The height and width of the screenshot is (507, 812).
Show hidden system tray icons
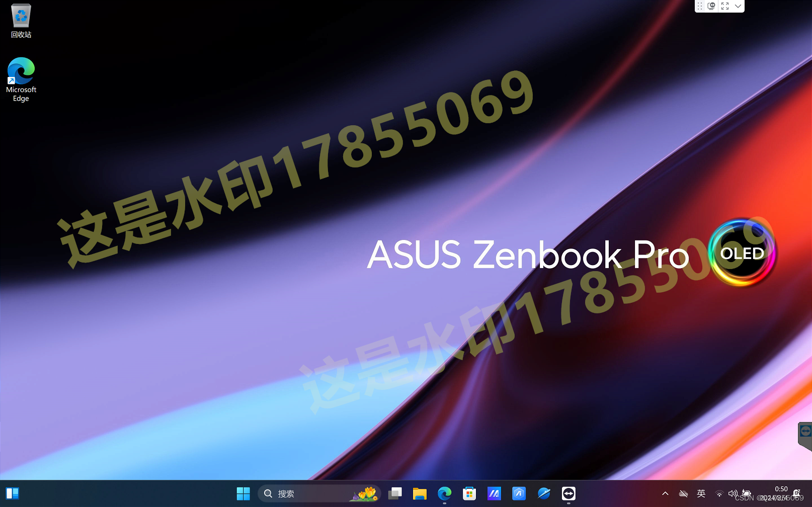(665, 494)
